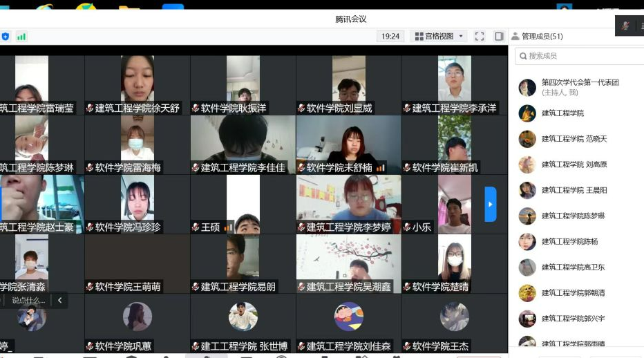
Task: Click the muted mic icon on 建筑工程学院徐天舒
Action: point(90,109)
